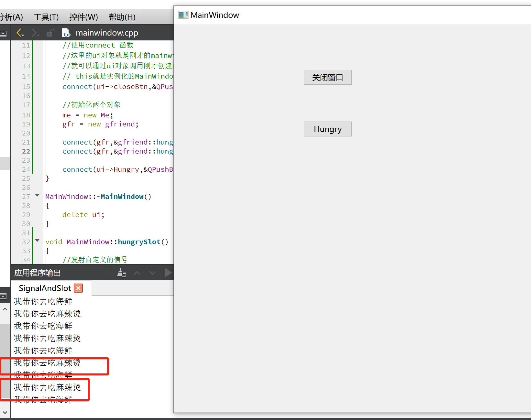Click the 'me = new Me;' code line
Image resolution: width=531 pixels, height=420 pixels.
pyautogui.click(x=88, y=115)
